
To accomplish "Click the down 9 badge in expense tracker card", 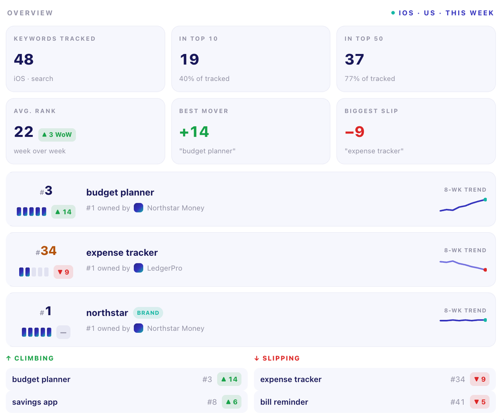I will coord(64,272).
